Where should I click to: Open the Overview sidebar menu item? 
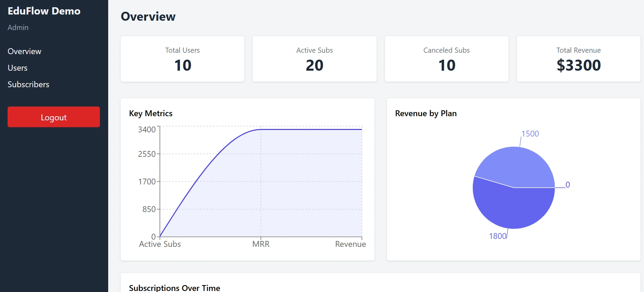click(x=24, y=51)
